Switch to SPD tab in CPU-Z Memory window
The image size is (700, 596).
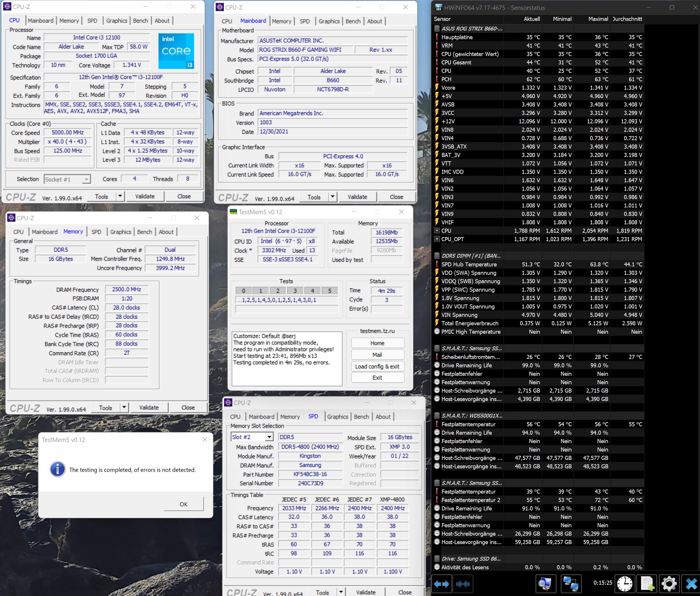coord(96,232)
